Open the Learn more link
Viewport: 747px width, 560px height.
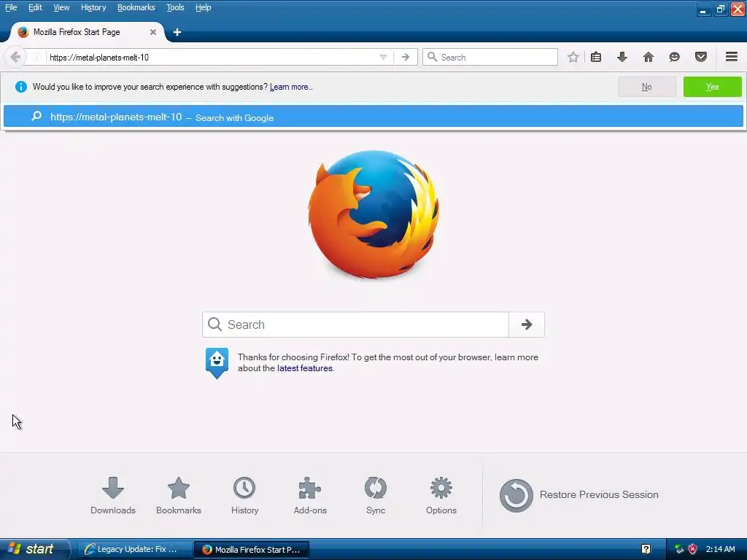coord(291,87)
